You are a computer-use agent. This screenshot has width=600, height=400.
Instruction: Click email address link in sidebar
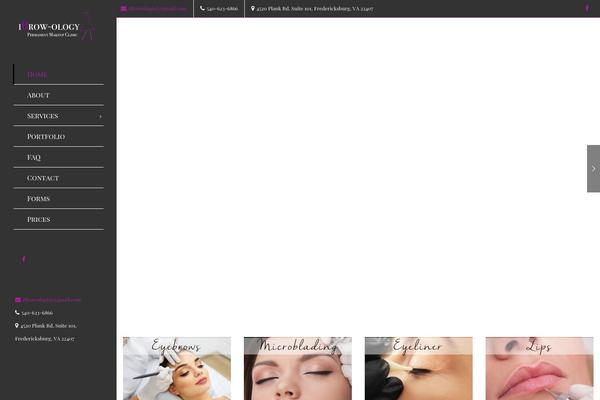(51, 300)
